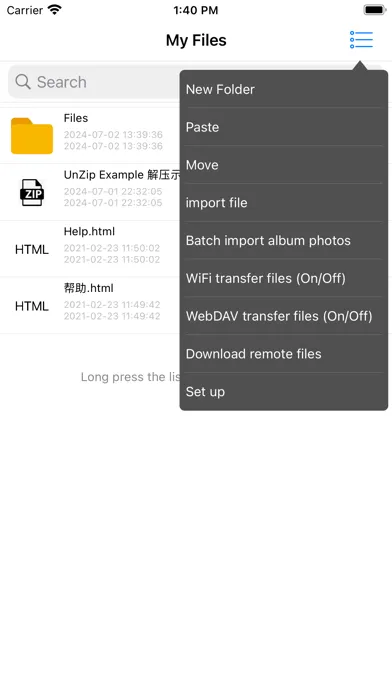This screenshot has width=392, height=696.
Task: Open the UnZip Example file entry
Action: [90, 192]
